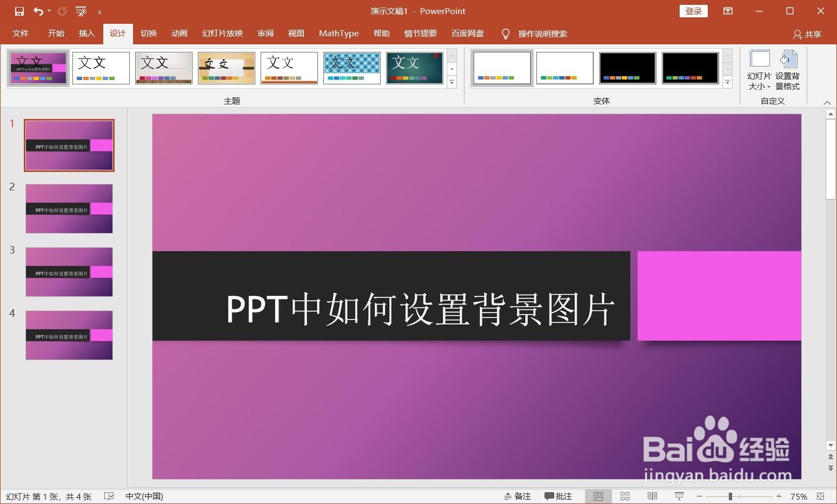Open the 插入 ribbon tab
Viewport: 837px width, 504px height.
click(87, 33)
